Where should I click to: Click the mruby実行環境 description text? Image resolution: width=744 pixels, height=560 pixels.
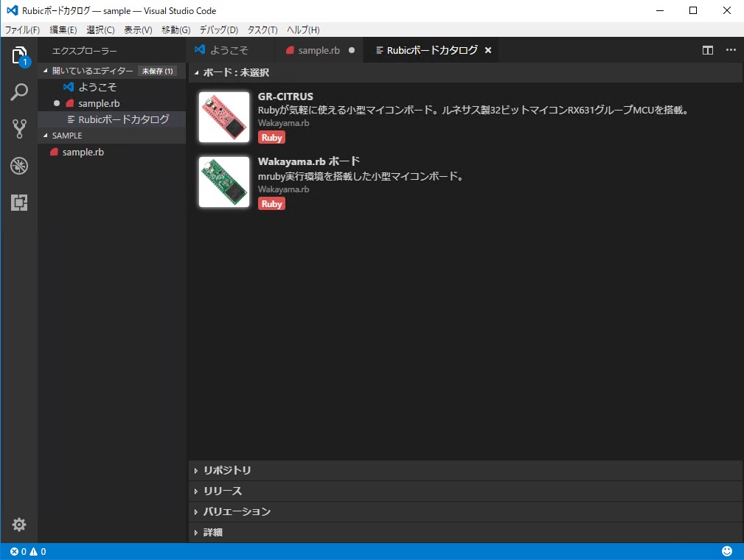tap(361, 176)
